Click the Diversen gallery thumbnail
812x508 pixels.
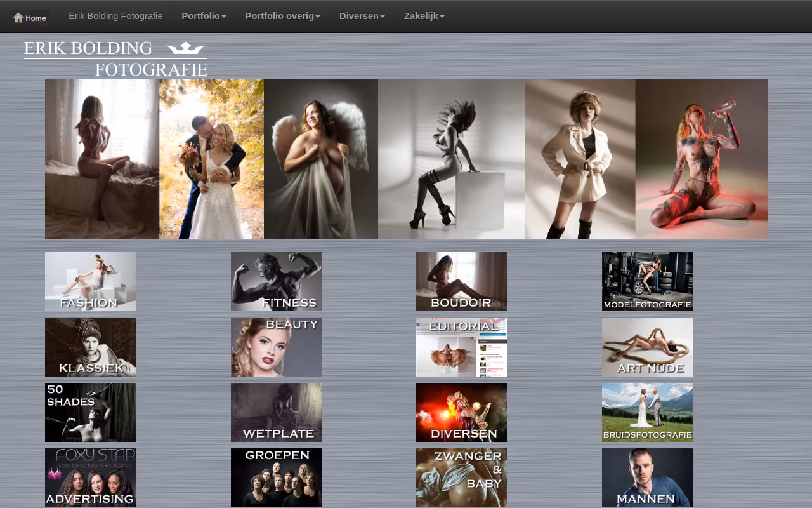pyautogui.click(x=461, y=412)
